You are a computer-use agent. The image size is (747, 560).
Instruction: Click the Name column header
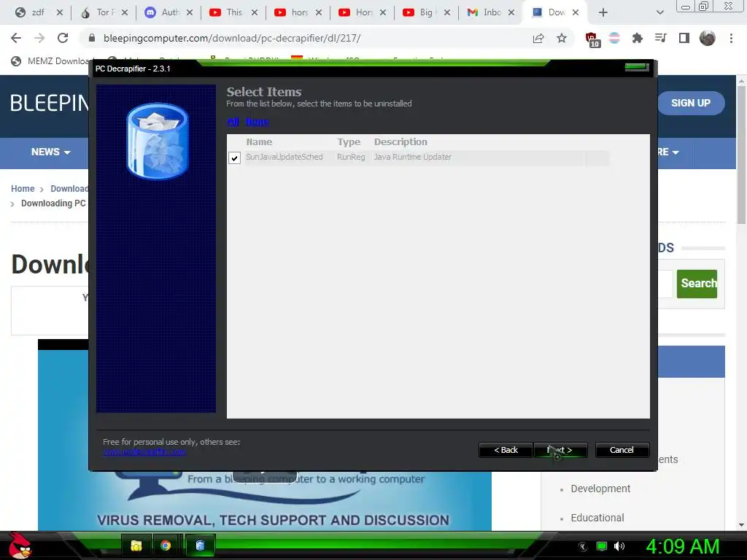259,142
